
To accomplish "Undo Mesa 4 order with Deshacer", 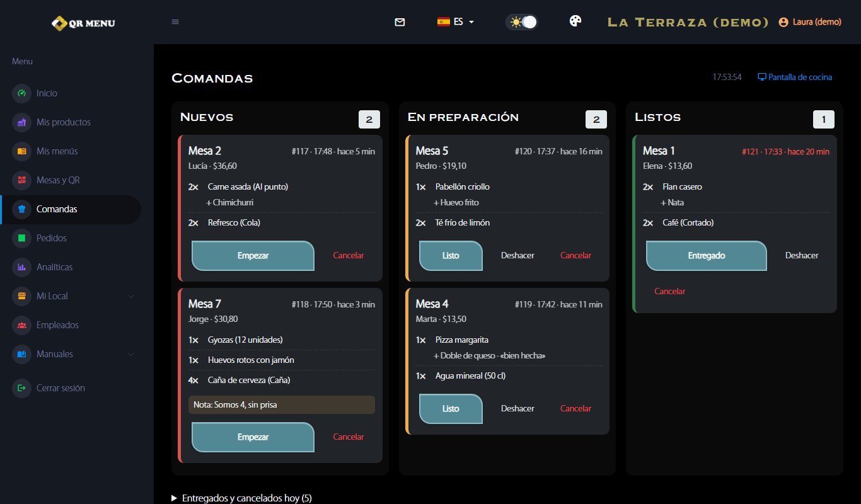I will click(x=517, y=409).
